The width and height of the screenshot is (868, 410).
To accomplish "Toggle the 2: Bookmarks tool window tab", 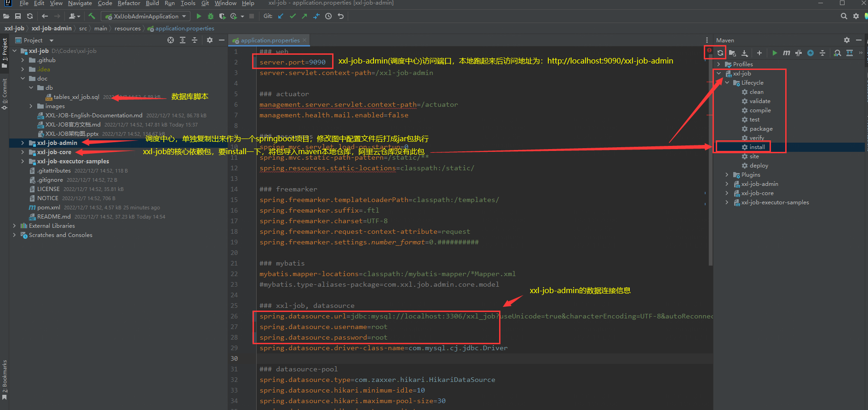I will point(5,380).
